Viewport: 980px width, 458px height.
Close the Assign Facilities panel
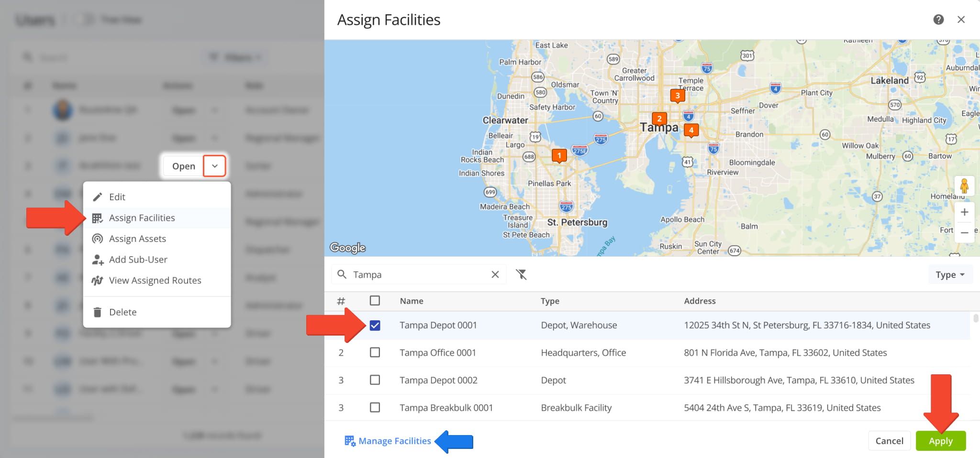[x=961, y=20]
